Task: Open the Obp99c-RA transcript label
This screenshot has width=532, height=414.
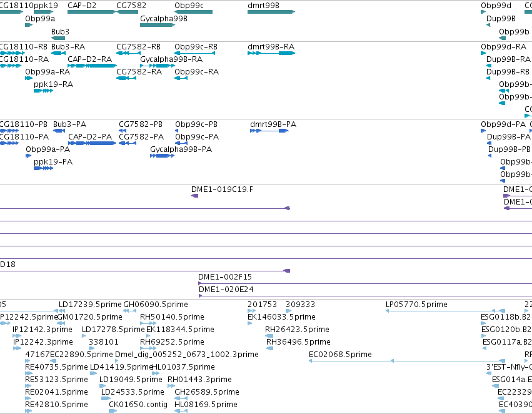Action: (x=196, y=72)
